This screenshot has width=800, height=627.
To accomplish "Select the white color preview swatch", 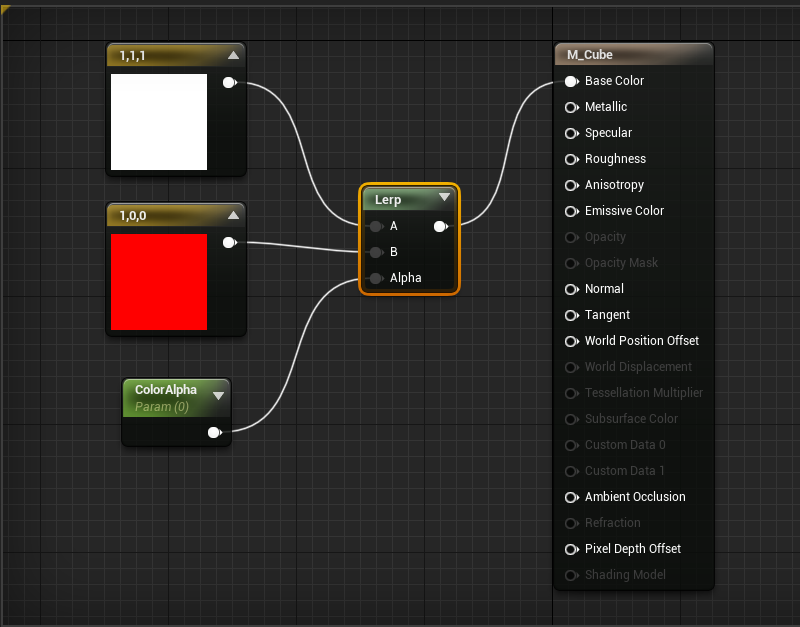I will point(159,122).
